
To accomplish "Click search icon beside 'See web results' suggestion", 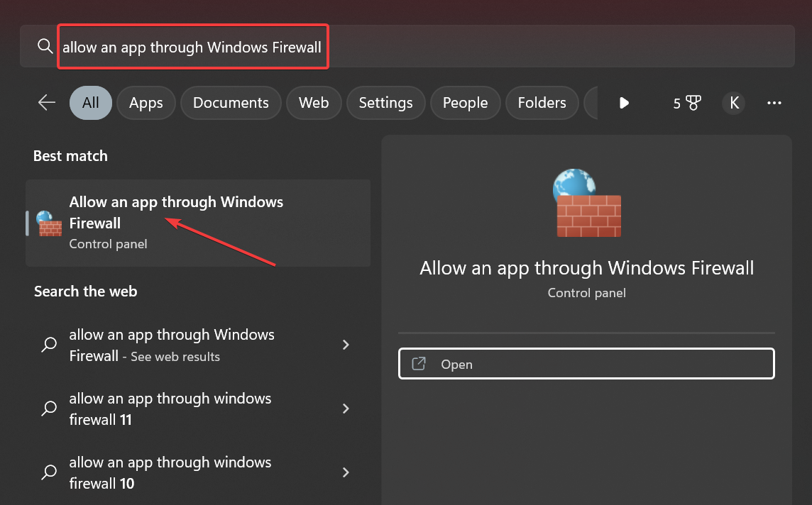I will point(49,345).
